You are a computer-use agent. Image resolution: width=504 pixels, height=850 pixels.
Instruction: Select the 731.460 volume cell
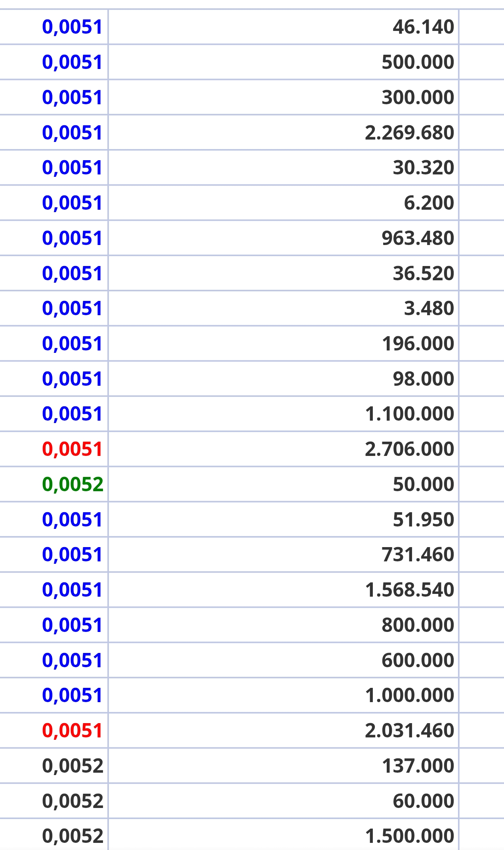point(283,555)
